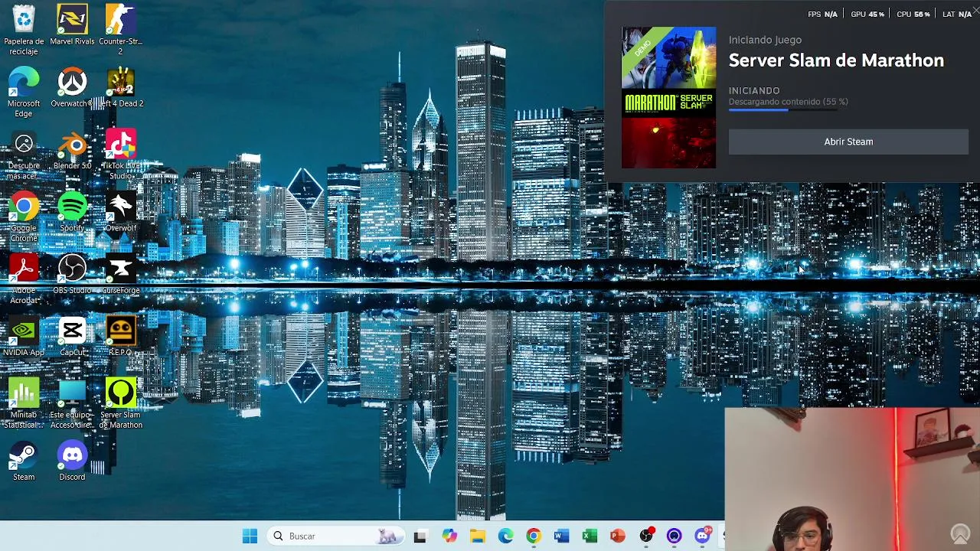Click the Server Slam de Marathon title

pos(836,60)
